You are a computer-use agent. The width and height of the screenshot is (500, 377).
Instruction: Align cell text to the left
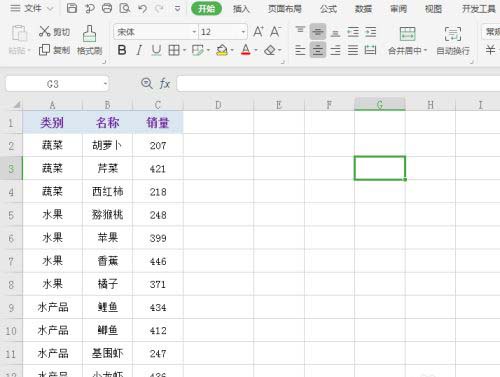[x=300, y=50]
